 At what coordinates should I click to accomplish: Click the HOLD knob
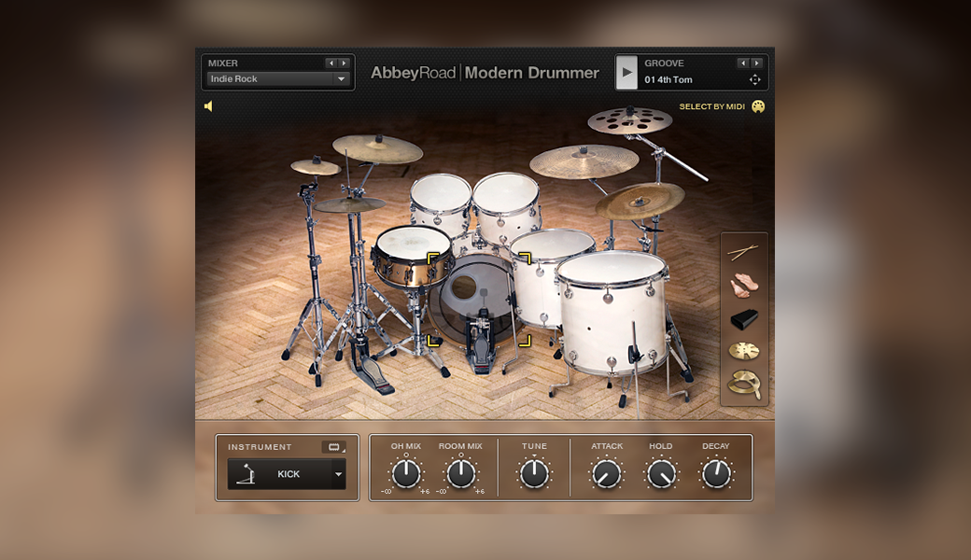[661, 475]
